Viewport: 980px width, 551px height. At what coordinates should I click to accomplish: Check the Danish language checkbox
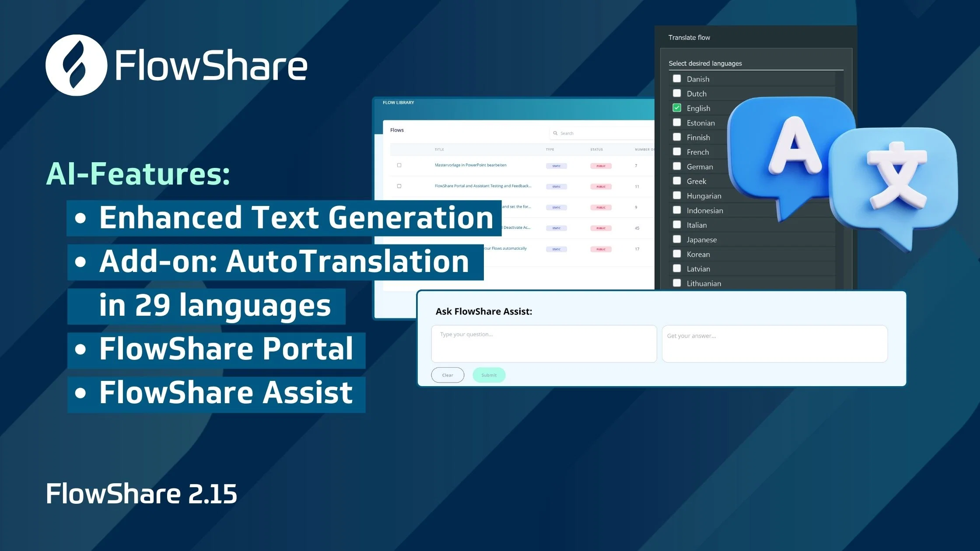(677, 79)
